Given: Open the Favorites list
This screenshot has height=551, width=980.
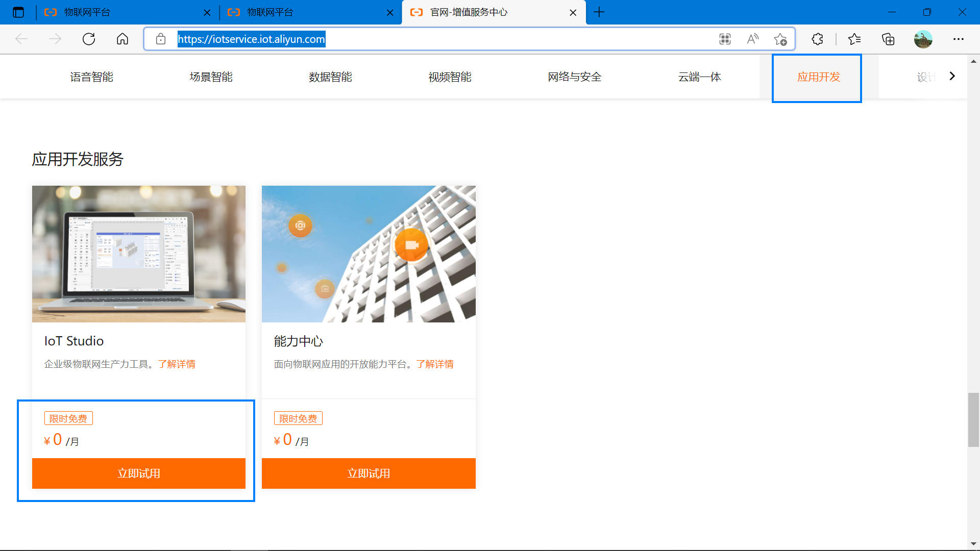Looking at the screenshot, I should pyautogui.click(x=854, y=39).
